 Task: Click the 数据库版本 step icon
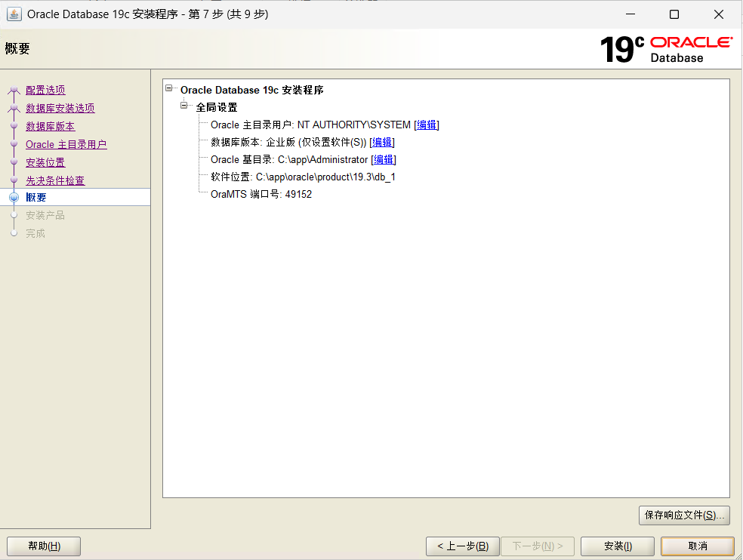point(14,126)
